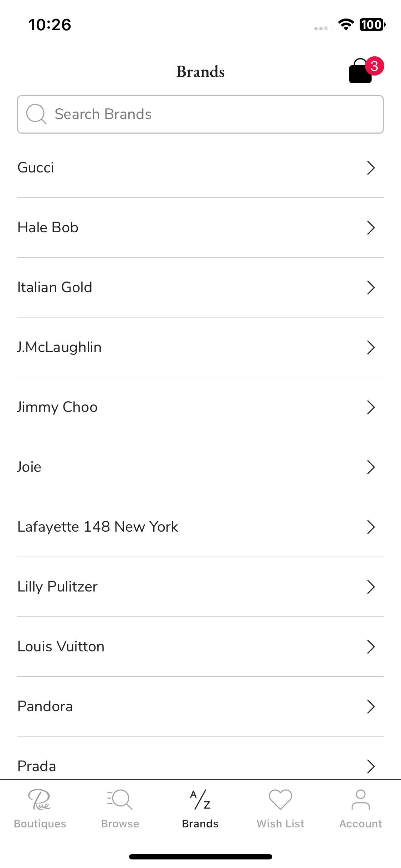401x868 pixels.
Task: Open the Wish List heart icon
Action: pyautogui.click(x=281, y=800)
